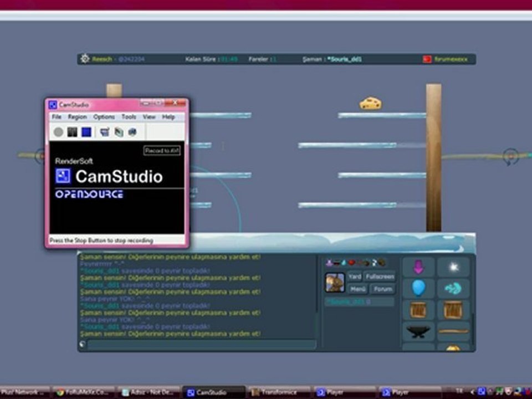Click the red icon in the title row
This screenshot has height=399, width=532.
(352, 263)
